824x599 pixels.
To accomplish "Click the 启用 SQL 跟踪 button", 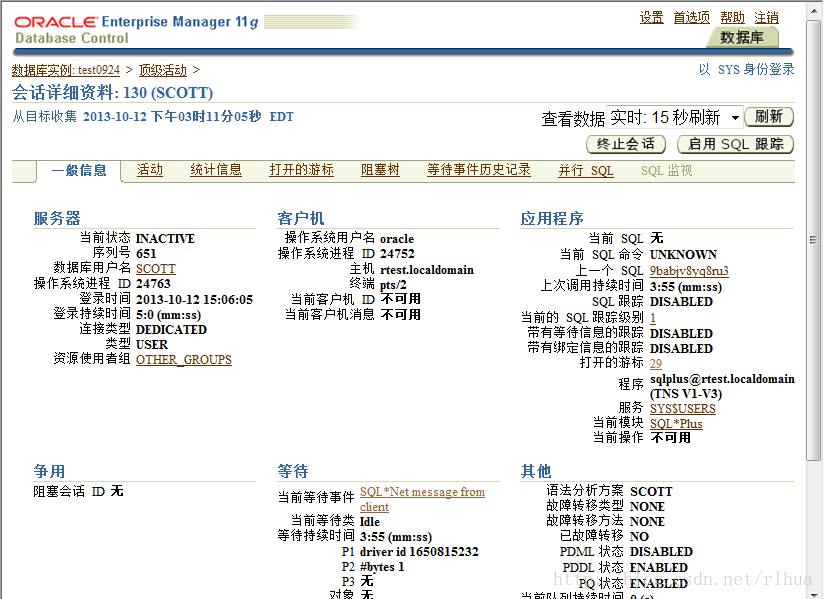I will tap(735, 144).
